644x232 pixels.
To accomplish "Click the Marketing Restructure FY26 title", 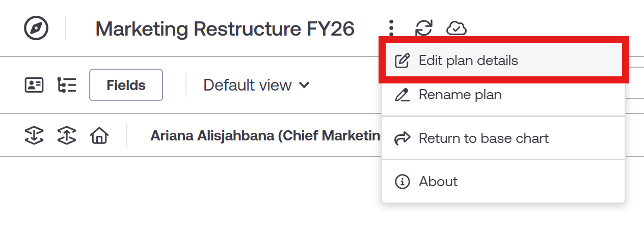I will (225, 28).
